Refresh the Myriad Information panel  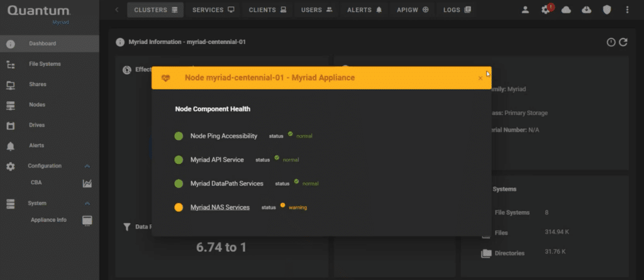[623, 42]
